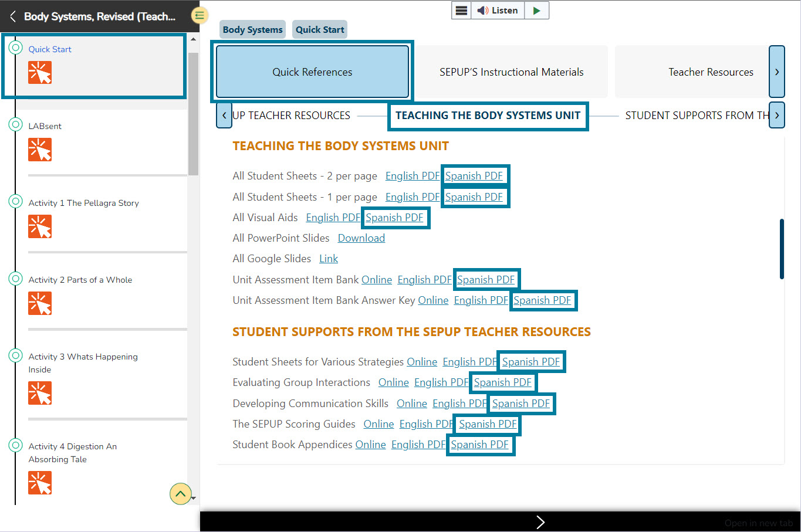Open the All Google Slides link
The height and width of the screenshot is (532, 801).
328,259
